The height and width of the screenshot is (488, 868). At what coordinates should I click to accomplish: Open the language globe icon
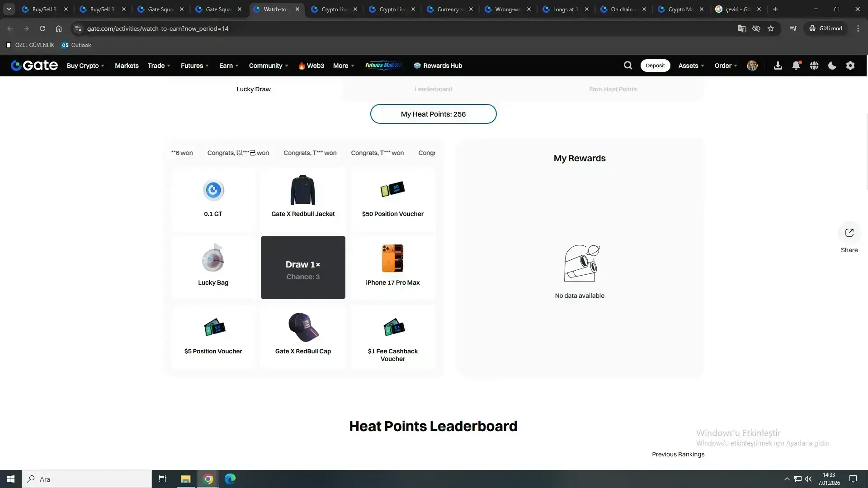point(814,66)
